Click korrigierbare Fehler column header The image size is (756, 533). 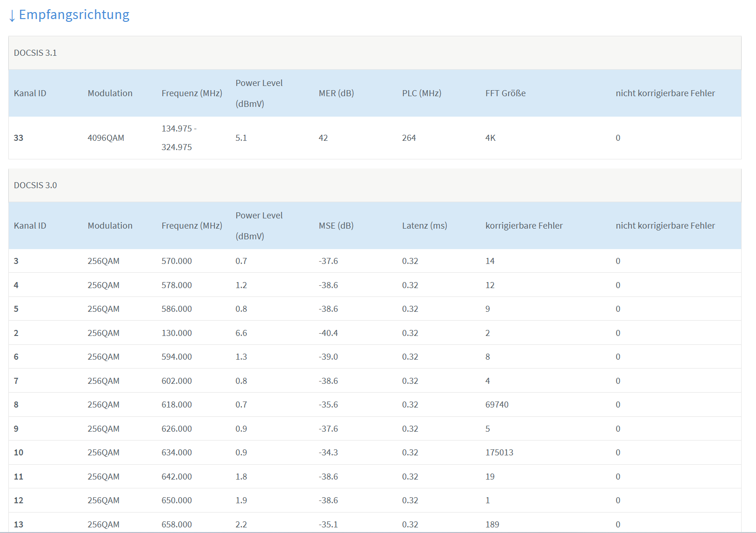pyautogui.click(x=524, y=225)
